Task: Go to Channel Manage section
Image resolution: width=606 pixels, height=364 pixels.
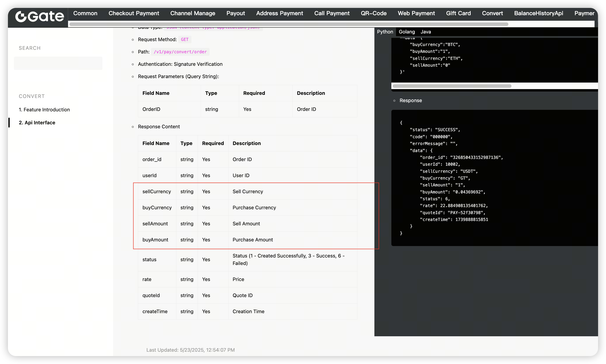Action: click(193, 13)
